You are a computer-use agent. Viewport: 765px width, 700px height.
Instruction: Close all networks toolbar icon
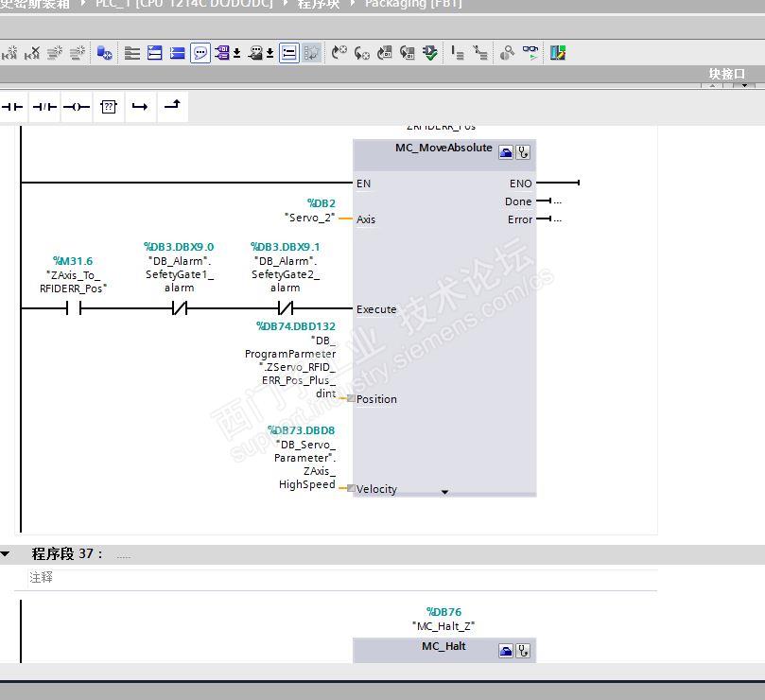pos(155,52)
